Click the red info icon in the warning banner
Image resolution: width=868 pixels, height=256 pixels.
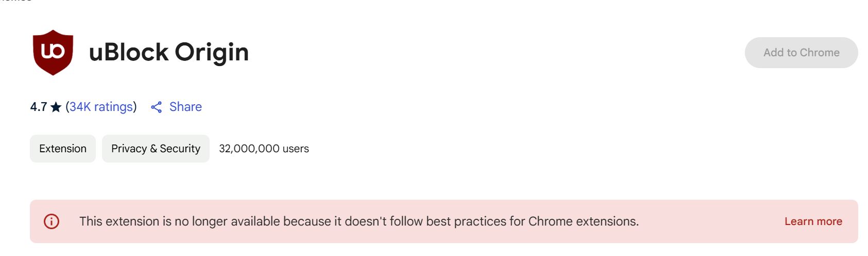click(x=52, y=221)
